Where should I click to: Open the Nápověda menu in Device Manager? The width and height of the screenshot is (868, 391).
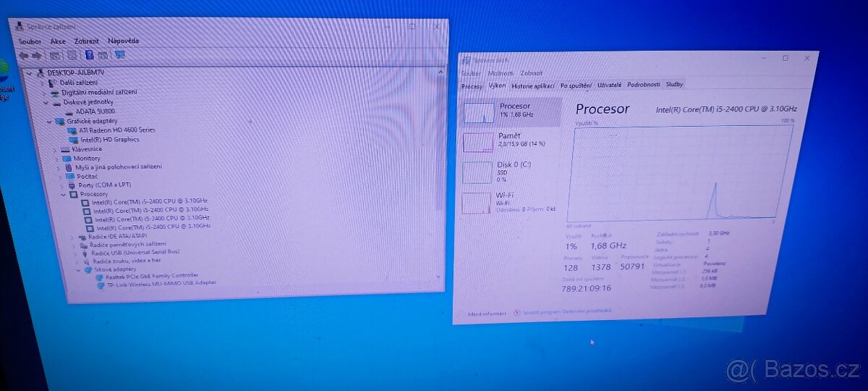124,41
